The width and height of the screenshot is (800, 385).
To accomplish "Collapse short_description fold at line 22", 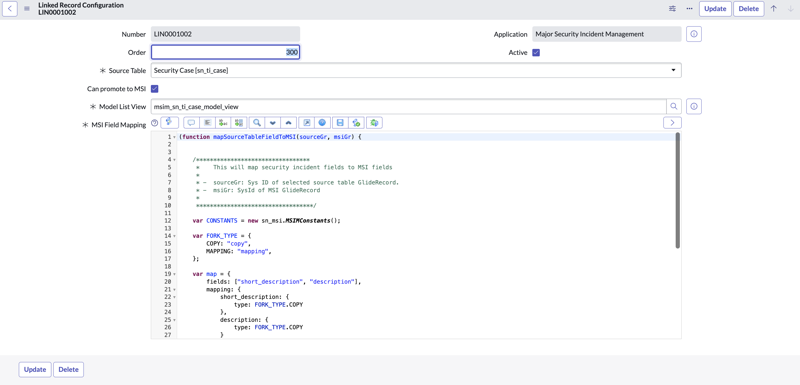I will [x=174, y=297].
